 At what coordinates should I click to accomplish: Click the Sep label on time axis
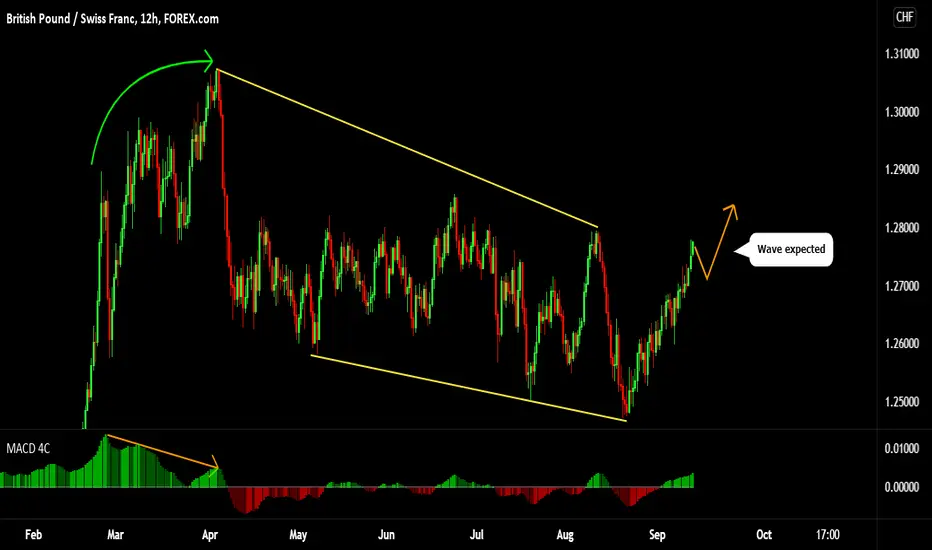tap(657, 535)
